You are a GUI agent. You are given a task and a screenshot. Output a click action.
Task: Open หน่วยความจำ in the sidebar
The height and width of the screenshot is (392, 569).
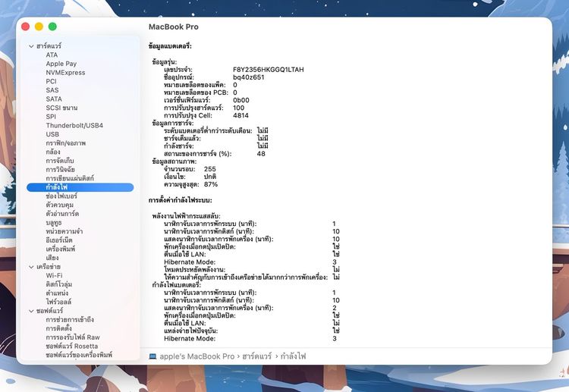(x=64, y=231)
